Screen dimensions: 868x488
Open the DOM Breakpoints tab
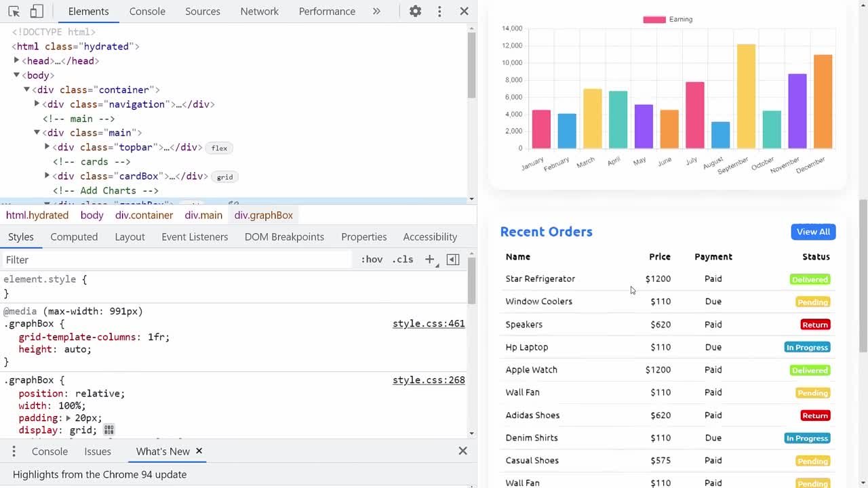(x=284, y=237)
